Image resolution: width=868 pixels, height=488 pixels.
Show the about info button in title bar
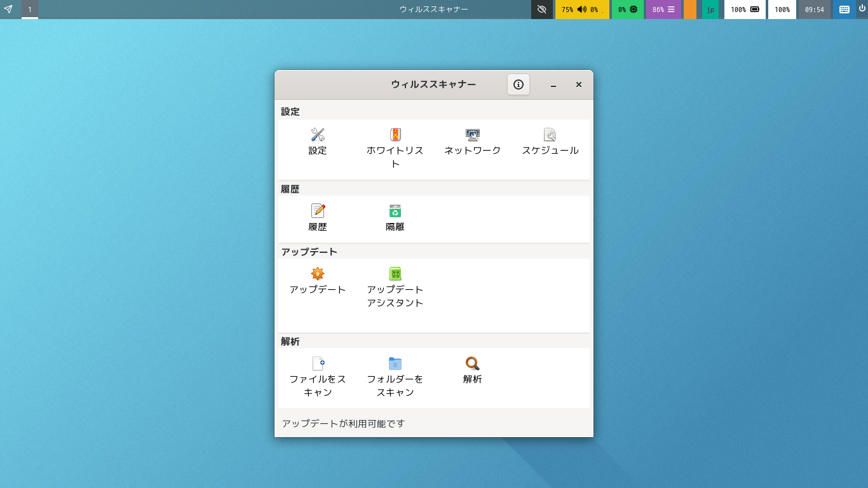tap(519, 85)
